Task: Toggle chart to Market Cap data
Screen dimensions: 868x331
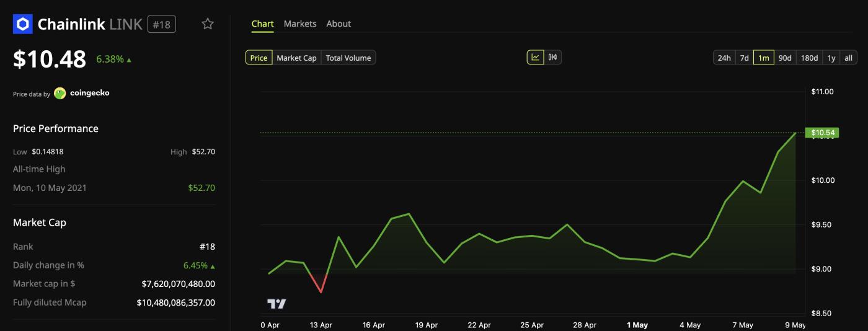Action: click(x=296, y=58)
